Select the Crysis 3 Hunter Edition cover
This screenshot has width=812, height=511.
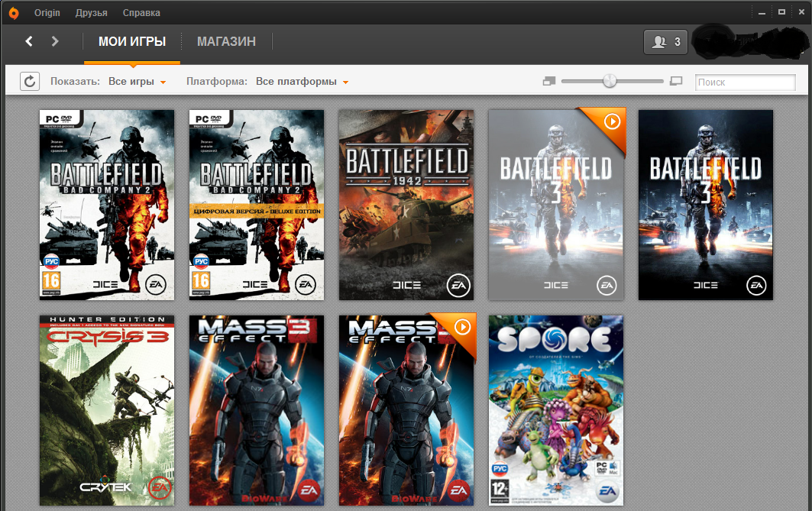point(107,411)
